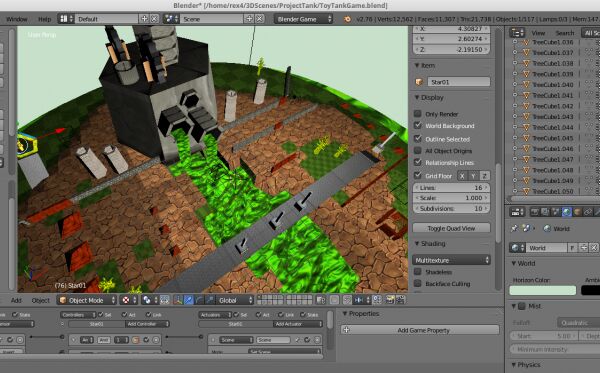Select the Blender Game engine dropdown
Image resolution: width=600 pixels, height=373 pixels.
click(x=303, y=19)
